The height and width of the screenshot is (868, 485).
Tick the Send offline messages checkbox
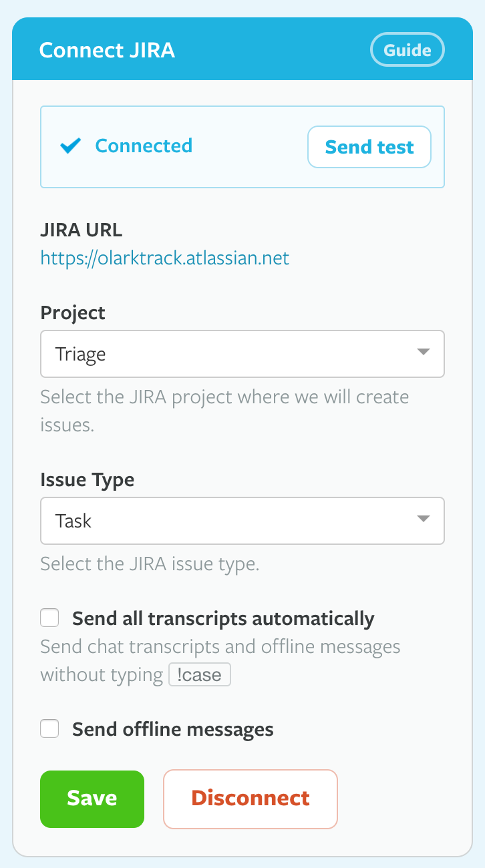tap(49, 728)
